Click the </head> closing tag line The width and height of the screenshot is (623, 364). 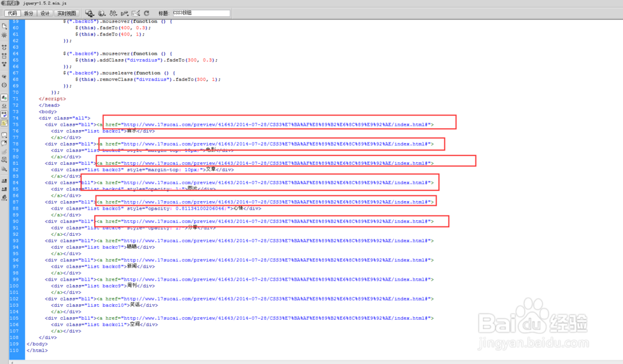[49, 105]
